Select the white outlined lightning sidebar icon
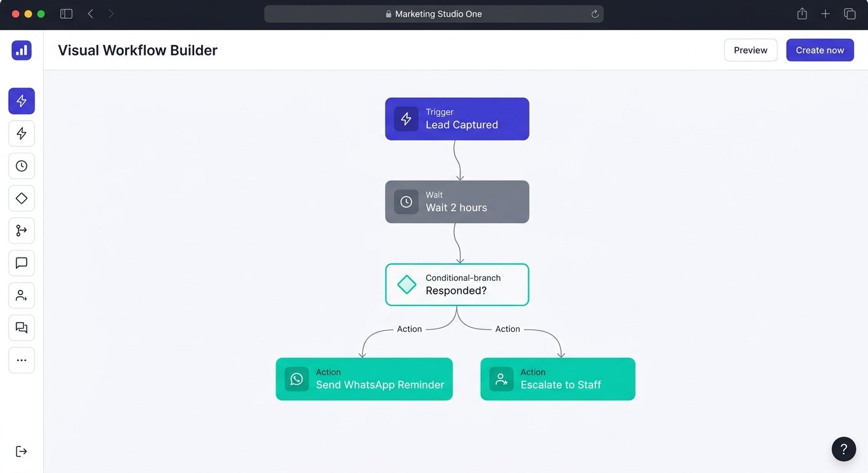Viewport: 868px width, 473px height. 22,134
